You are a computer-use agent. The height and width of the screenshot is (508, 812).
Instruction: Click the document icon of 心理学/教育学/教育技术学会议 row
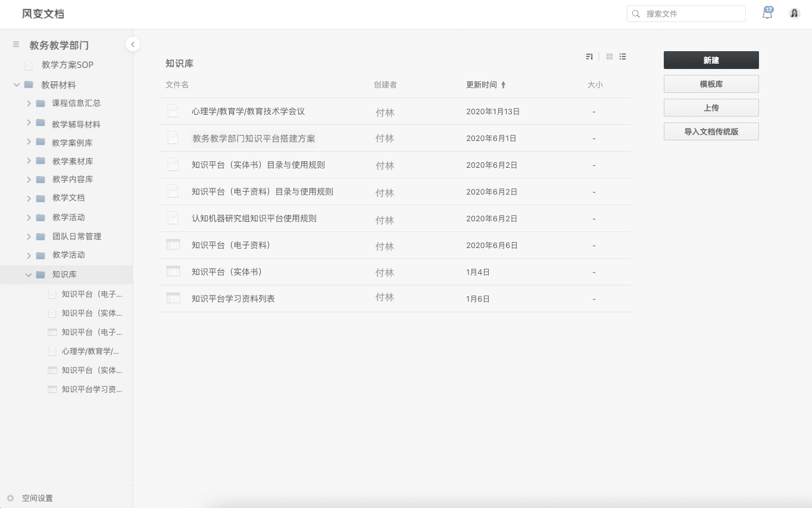[173, 111]
